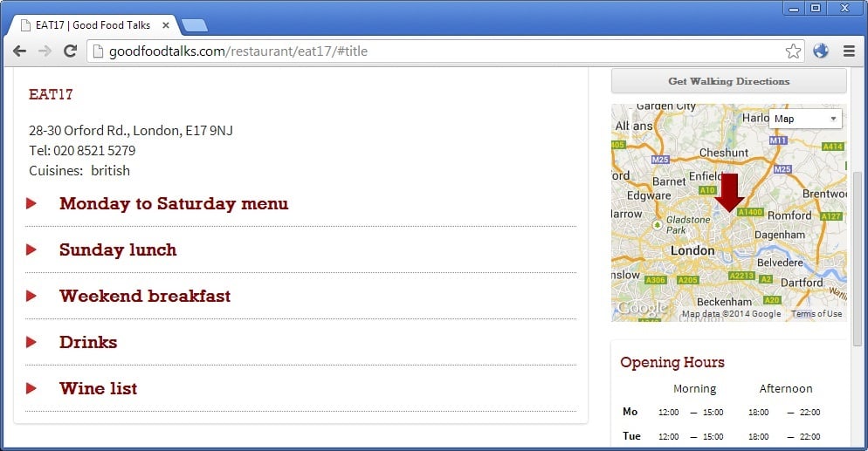Open the globe extension icon
The height and width of the screenshot is (451, 868).
coord(820,51)
